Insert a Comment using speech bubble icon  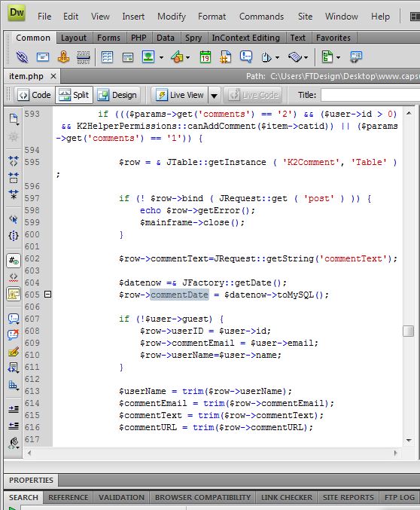(246, 56)
